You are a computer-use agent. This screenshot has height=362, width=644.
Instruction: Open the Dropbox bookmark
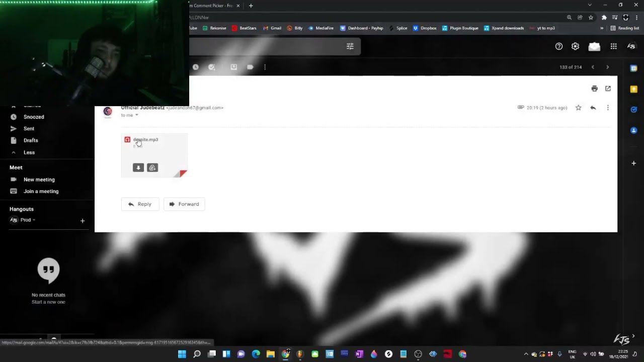pos(425,28)
